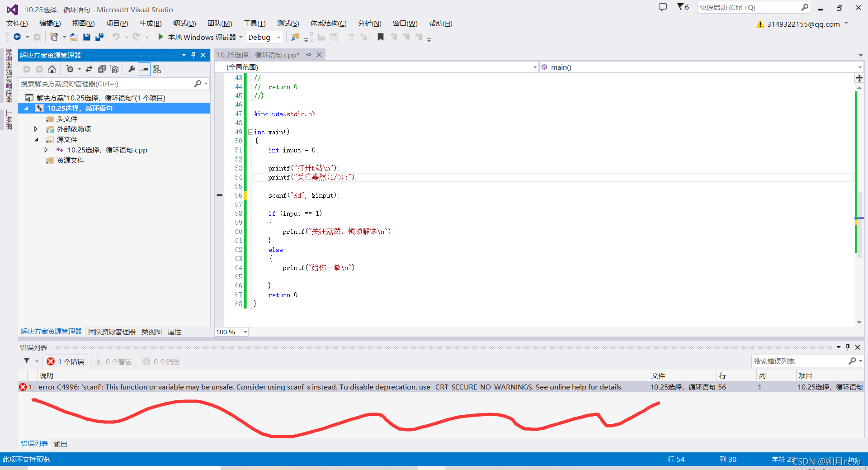Click the Collapse All icon in Solution Explorer
Image resolution: width=868 pixels, height=470 pixels.
[x=102, y=69]
